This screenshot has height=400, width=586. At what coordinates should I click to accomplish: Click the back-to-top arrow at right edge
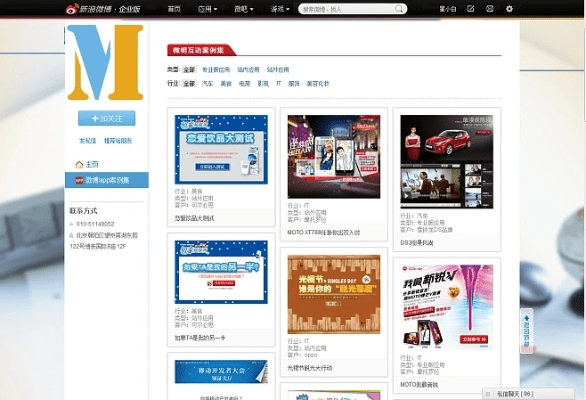pos(527,331)
